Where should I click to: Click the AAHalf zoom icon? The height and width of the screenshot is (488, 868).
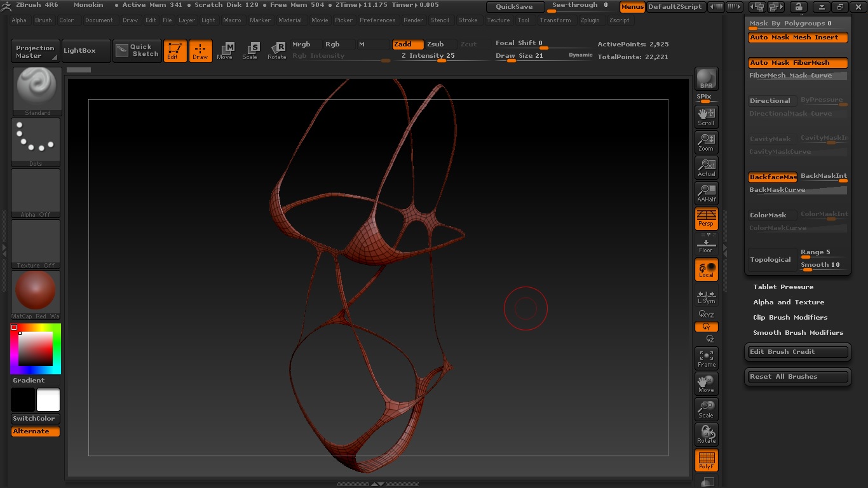(x=706, y=193)
